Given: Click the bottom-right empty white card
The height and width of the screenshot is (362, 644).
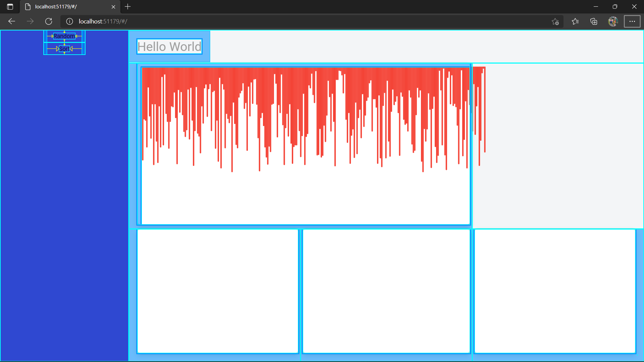Looking at the screenshot, I should point(555,291).
